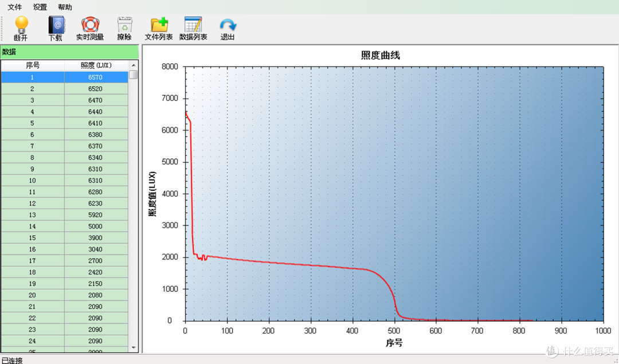
Task: Select the row with value 2150
Action: tap(64, 284)
